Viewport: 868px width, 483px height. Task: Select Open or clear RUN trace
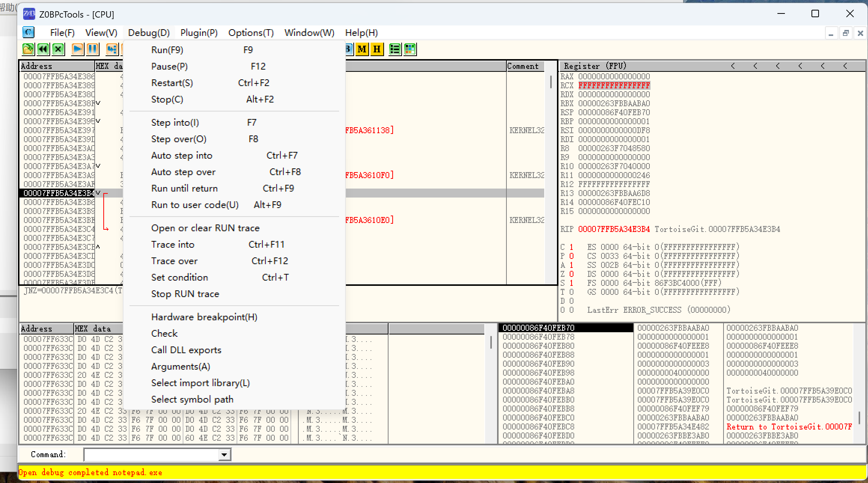pyautogui.click(x=234, y=228)
